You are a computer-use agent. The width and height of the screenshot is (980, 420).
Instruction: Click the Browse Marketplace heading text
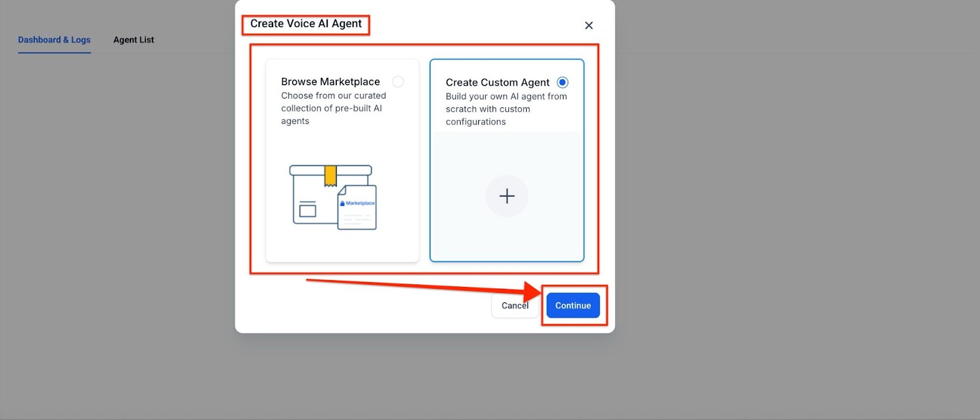[330, 82]
